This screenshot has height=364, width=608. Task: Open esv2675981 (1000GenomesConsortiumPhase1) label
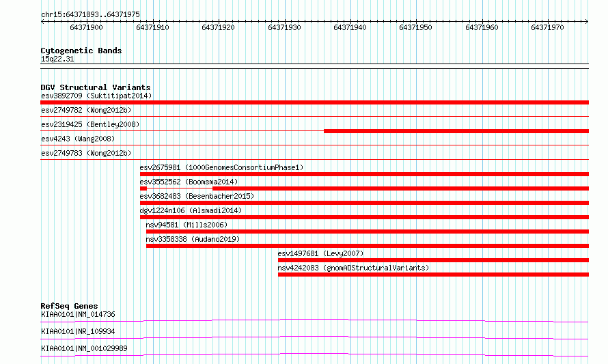[221, 167]
